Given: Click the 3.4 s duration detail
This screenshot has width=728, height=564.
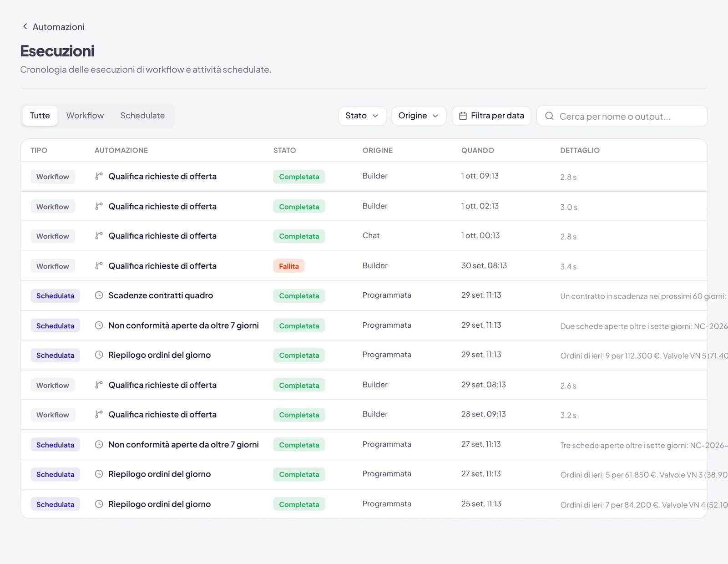Looking at the screenshot, I should click(568, 267).
